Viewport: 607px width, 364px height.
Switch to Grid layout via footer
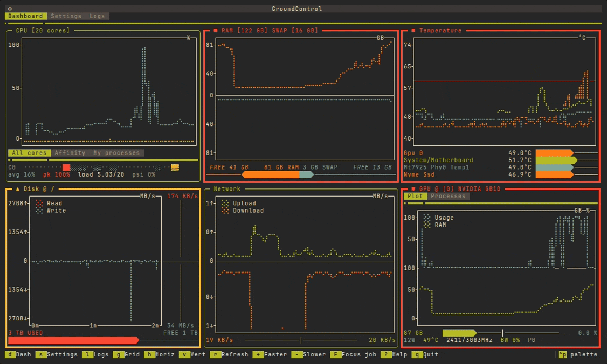coord(127,354)
